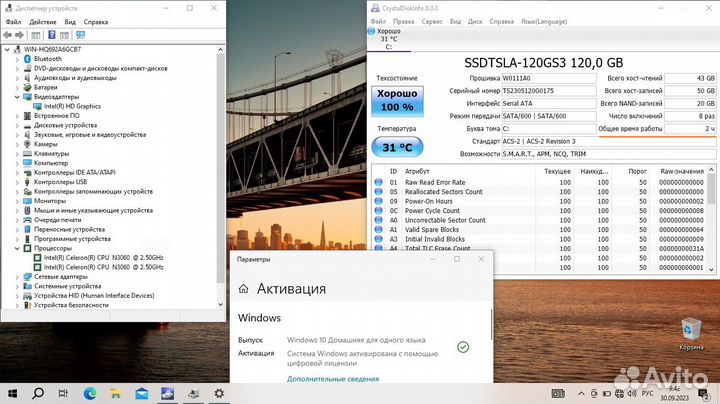
Task: Click the Home icon in the Activation window
Action: pos(243,289)
